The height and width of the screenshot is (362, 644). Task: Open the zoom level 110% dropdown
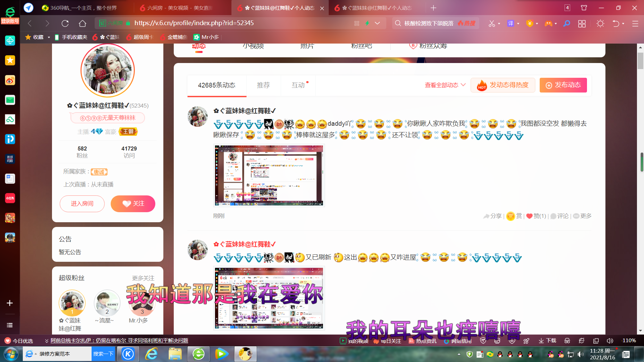click(x=629, y=341)
